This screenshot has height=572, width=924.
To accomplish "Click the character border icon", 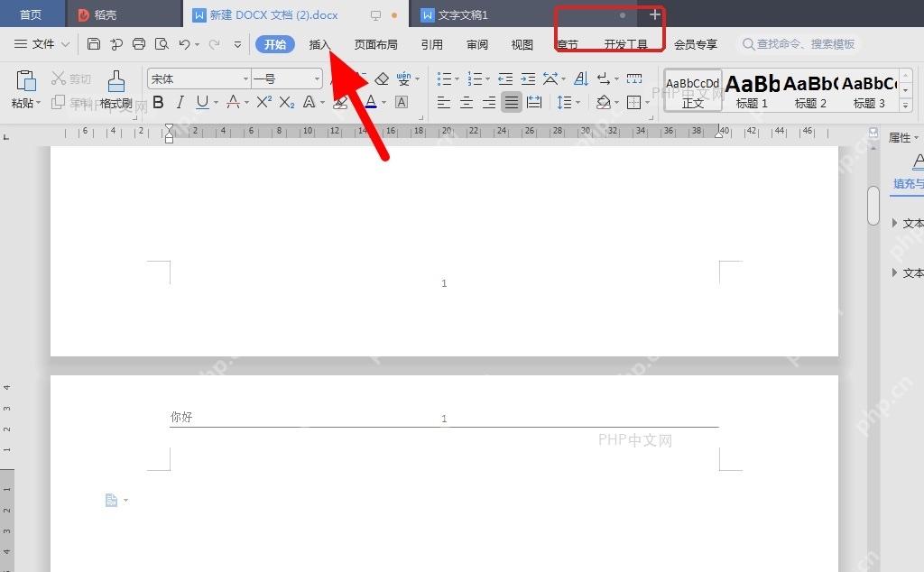I will 402,103.
